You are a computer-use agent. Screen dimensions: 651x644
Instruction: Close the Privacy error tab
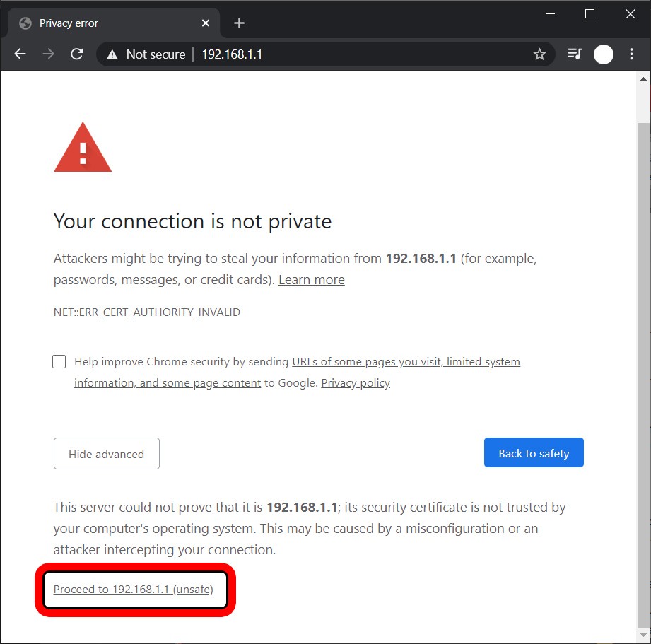(x=206, y=23)
